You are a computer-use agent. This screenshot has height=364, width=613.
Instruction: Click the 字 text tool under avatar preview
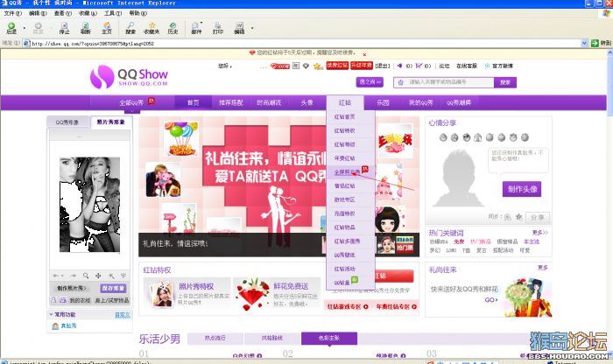tap(123, 276)
